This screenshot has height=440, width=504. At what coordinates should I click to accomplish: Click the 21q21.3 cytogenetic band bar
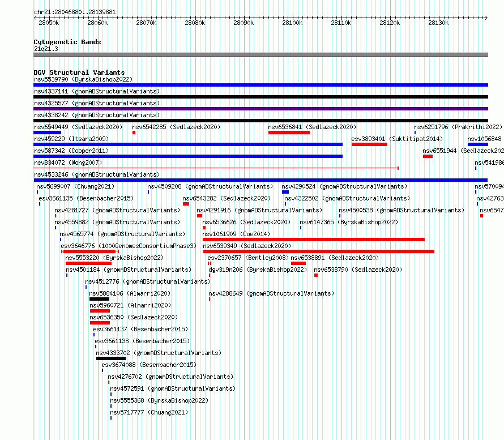(x=260, y=55)
